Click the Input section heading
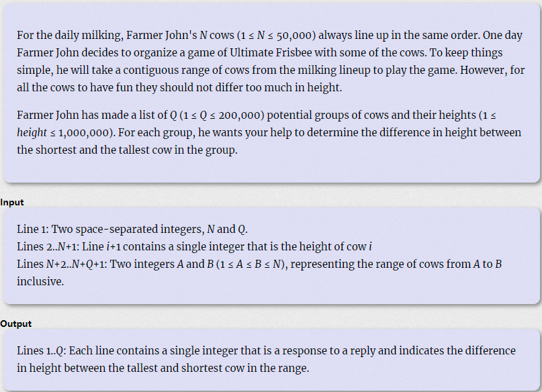Screen dimensions: 542x392 click(x=12, y=202)
